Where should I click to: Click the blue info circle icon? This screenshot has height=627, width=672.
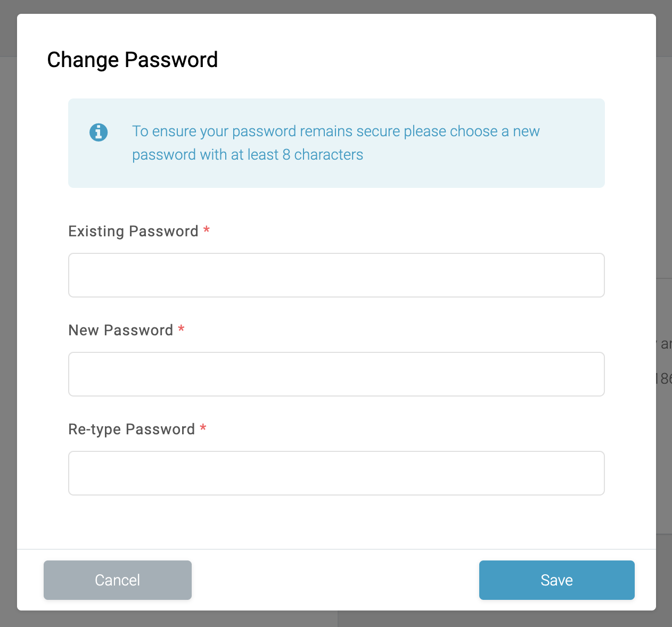tap(99, 132)
